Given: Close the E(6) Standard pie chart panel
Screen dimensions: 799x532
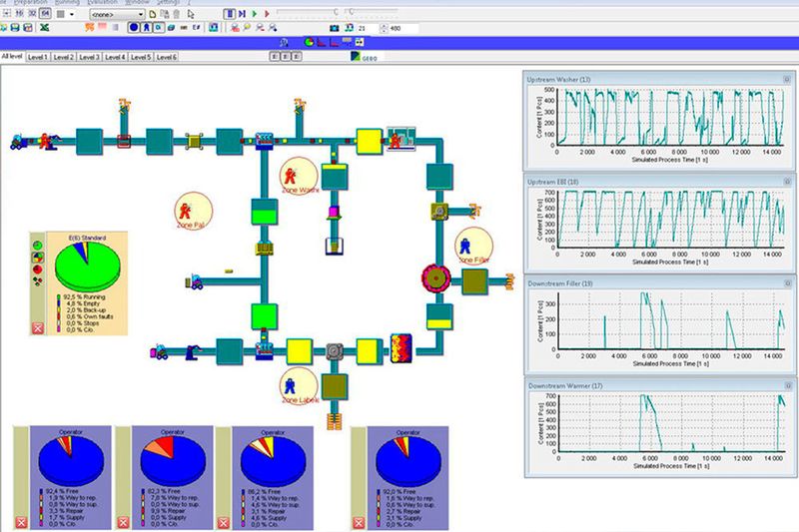Looking at the screenshot, I should click(x=38, y=328).
